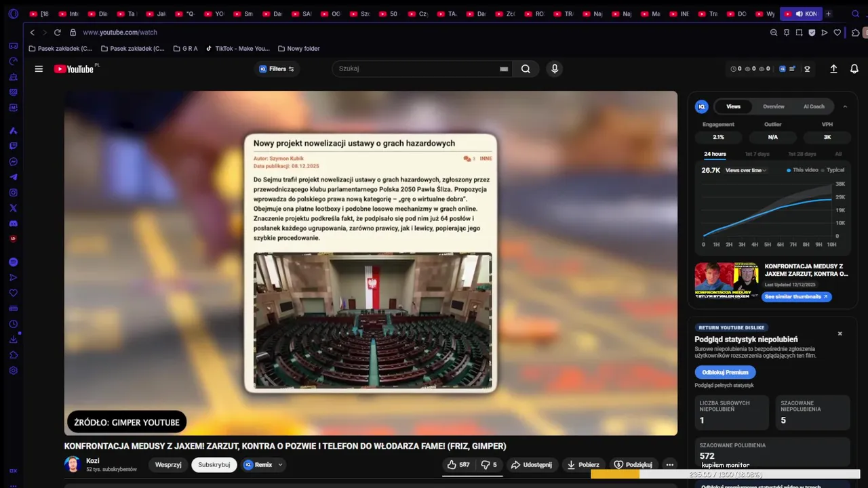Open Extensions cube icon in sidebar
The height and width of the screenshot is (488, 868).
(x=13, y=355)
